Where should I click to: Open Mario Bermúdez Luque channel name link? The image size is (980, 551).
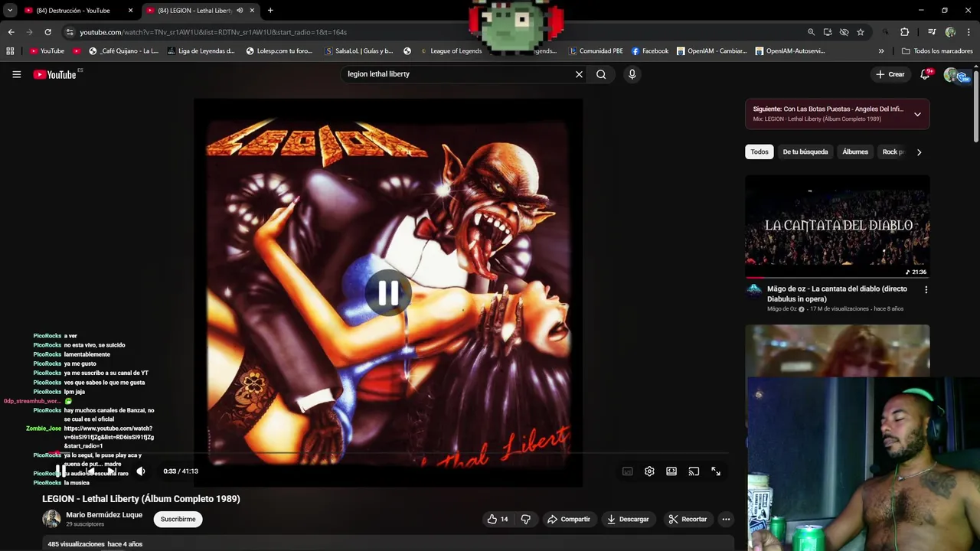104,515
